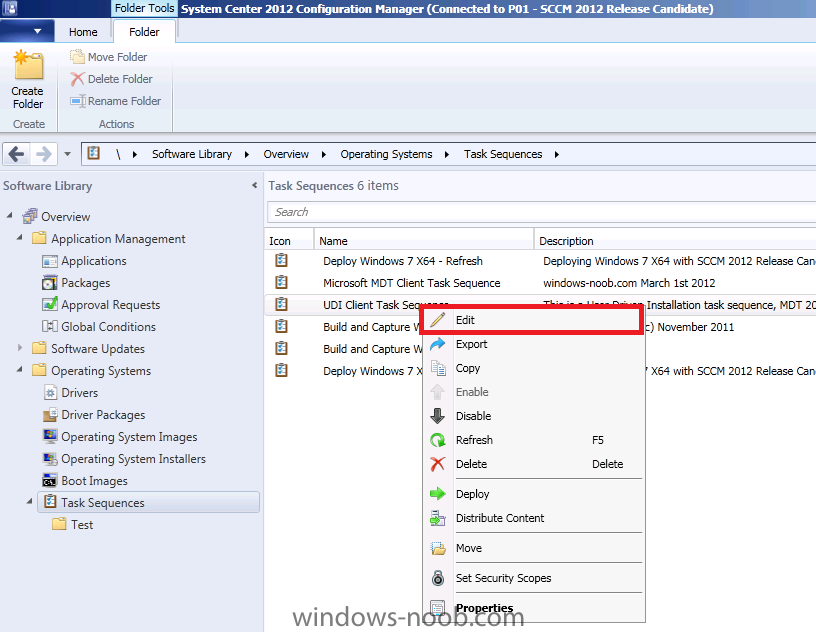This screenshot has height=632, width=816.
Task: Select Boot Images in the tree
Action: click(94, 481)
